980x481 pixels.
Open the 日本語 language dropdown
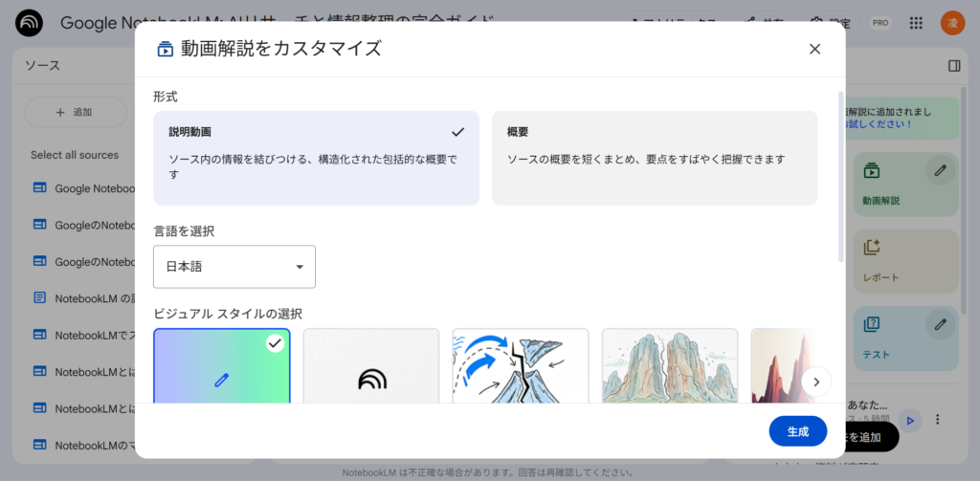pyautogui.click(x=234, y=267)
